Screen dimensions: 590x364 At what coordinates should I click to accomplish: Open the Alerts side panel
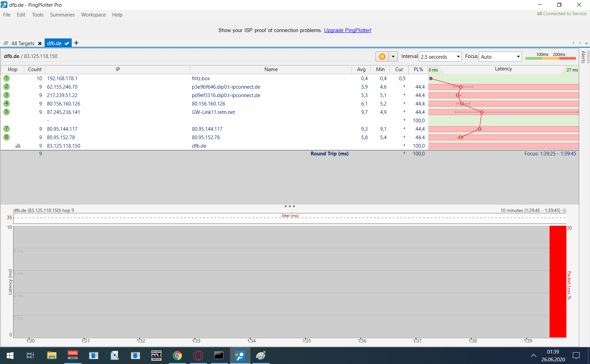coord(583,57)
